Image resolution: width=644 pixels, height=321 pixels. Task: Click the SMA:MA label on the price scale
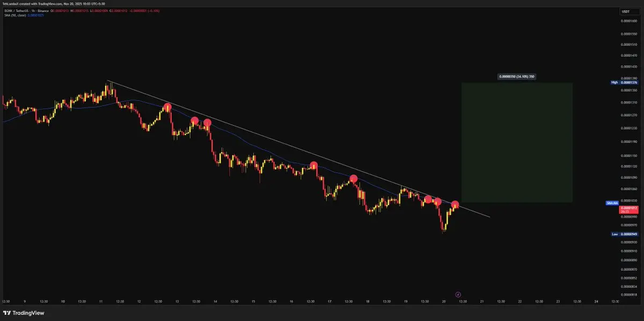(612, 203)
